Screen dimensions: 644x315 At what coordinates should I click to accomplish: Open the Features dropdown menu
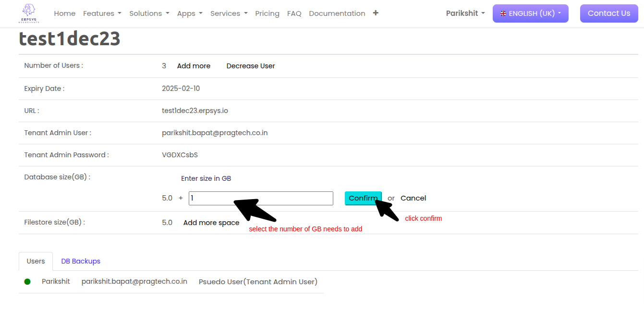click(x=102, y=13)
